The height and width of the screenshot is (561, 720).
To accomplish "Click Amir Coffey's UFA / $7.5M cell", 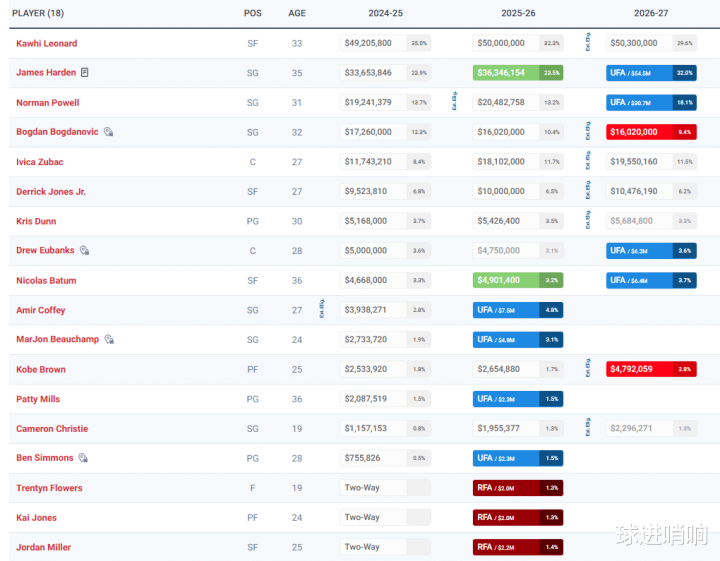I will point(518,310).
